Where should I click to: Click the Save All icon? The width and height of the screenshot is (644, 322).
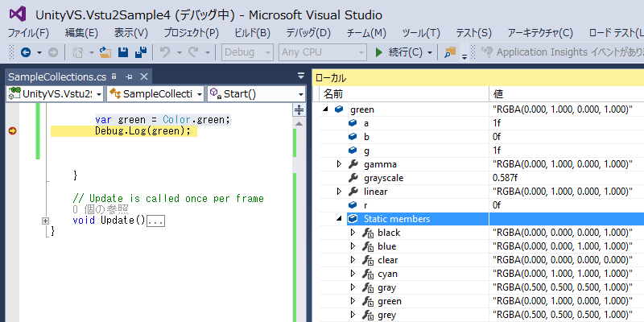(x=141, y=52)
